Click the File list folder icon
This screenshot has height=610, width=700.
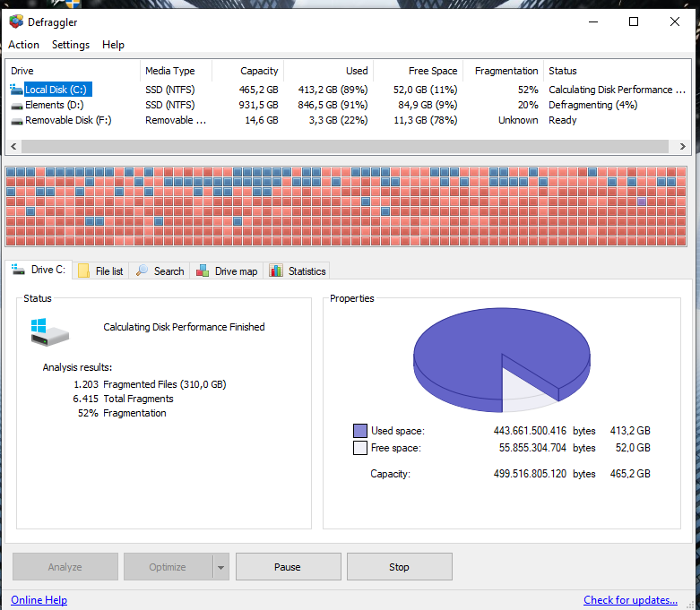83,271
